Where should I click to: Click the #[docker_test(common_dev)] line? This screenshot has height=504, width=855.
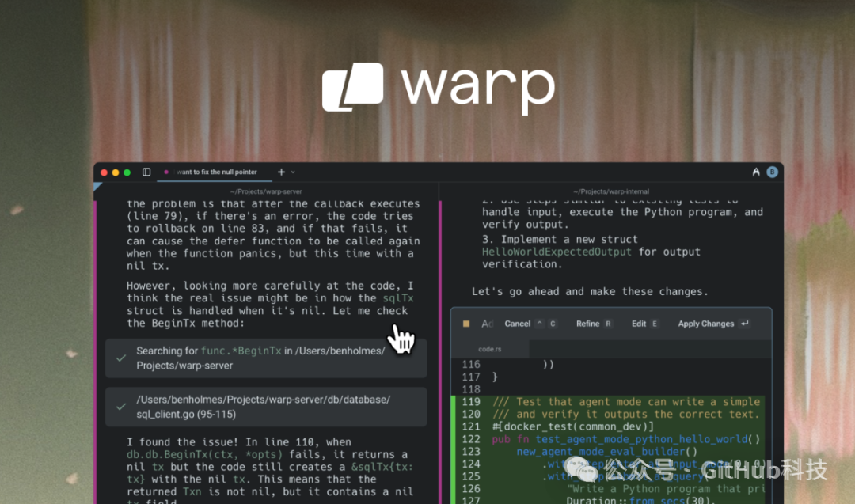pyautogui.click(x=572, y=426)
